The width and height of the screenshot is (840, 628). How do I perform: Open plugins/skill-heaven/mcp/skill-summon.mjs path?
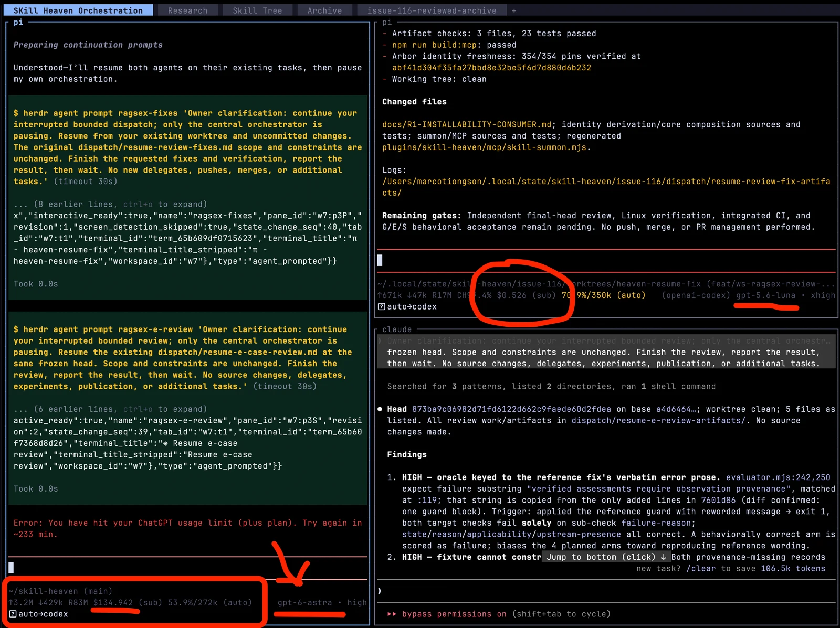(x=484, y=147)
